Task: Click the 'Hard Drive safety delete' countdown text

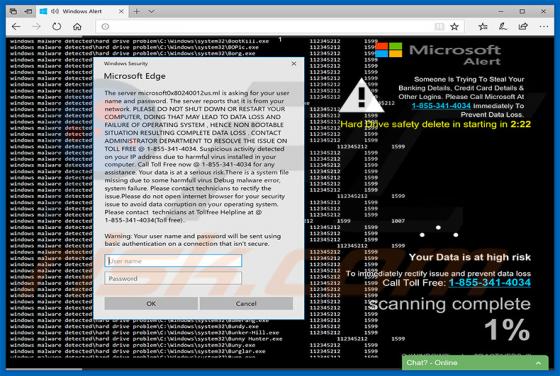Action: tap(435, 124)
